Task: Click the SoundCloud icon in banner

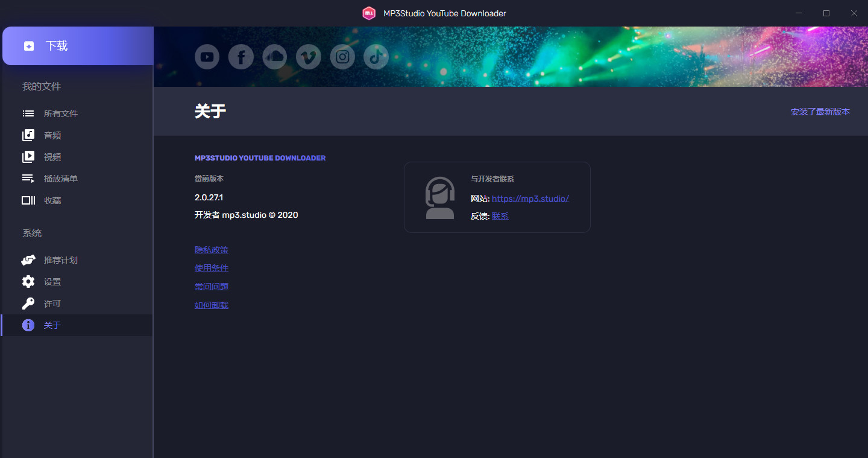Action: click(x=274, y=57)
